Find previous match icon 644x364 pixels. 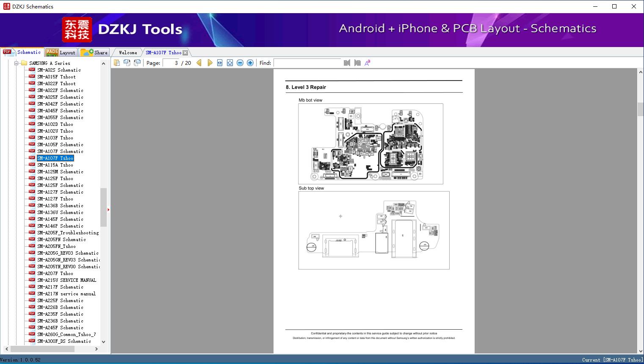[347, 63]
